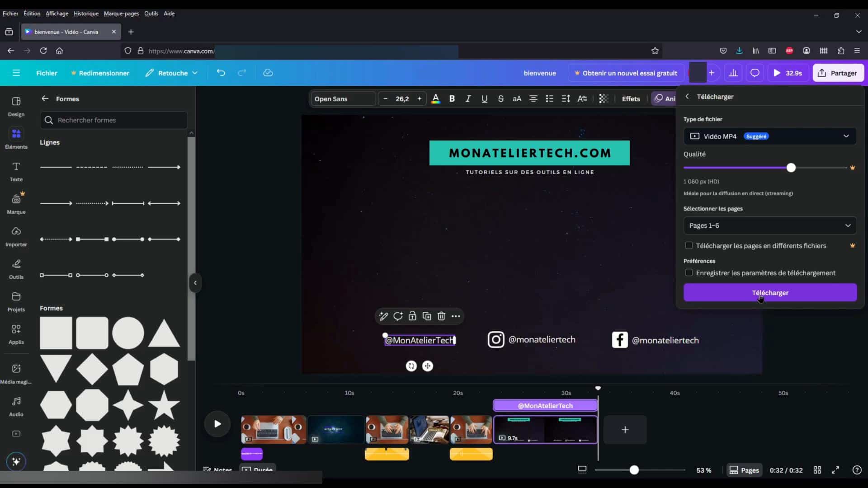Image resolution: width=868 pixels, height=488 pixels.
Task: Click the Rechercher formes search field
Action: (x=113, y=120)
